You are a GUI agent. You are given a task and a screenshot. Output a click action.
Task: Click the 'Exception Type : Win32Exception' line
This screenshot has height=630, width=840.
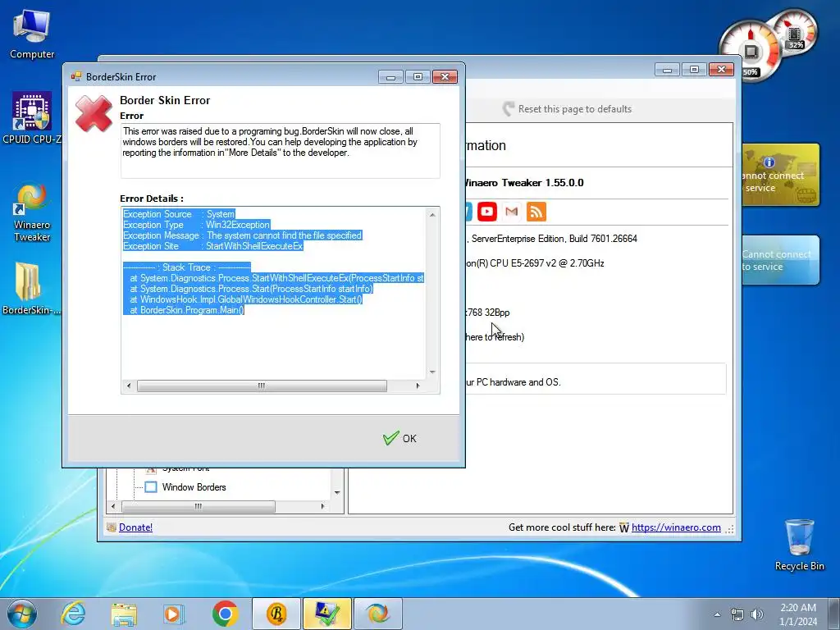coord(197,225)
